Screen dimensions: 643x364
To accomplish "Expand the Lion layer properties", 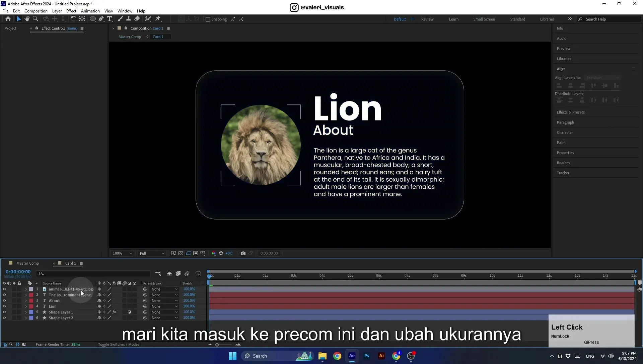I will coord(26,306).
